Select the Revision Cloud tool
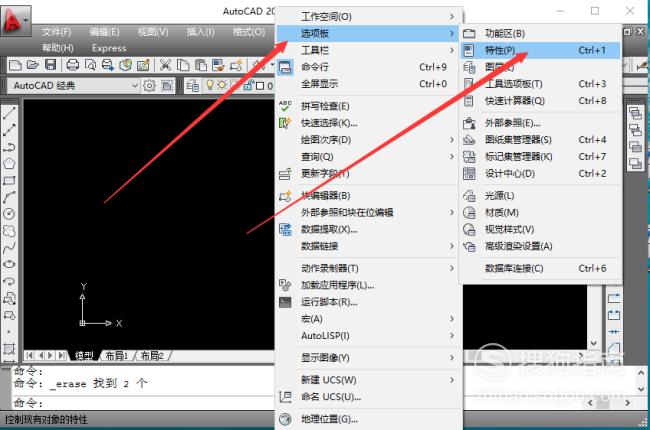This screenshot has width=650, height=430. click(9, 231)
